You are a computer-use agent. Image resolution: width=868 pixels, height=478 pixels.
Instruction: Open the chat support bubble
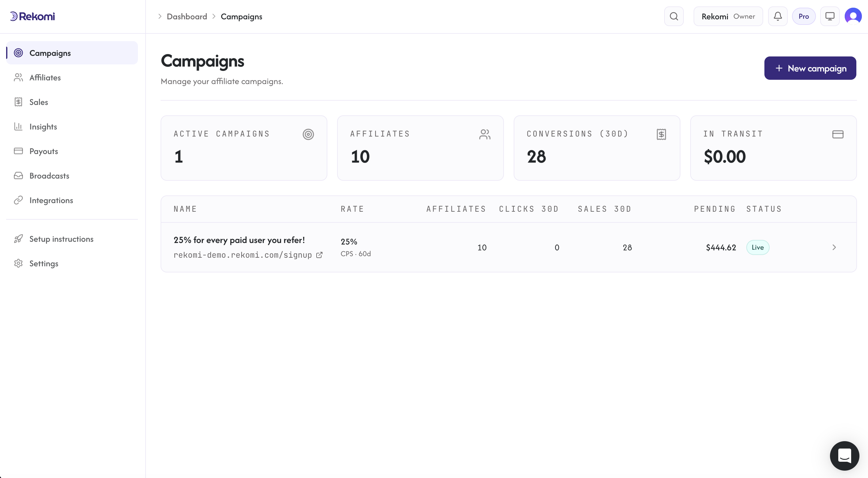(844, 456)
